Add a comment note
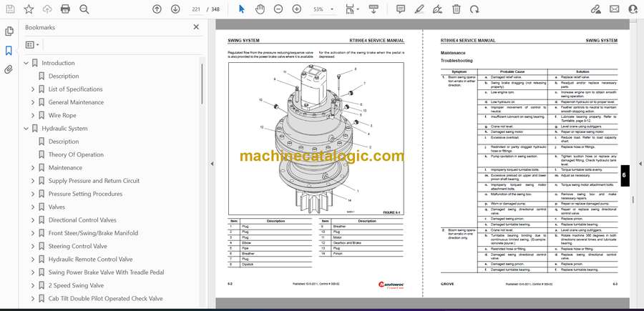The height and width of the screenshot is (311, 644). pyautogui.click(x=401, y=9)
